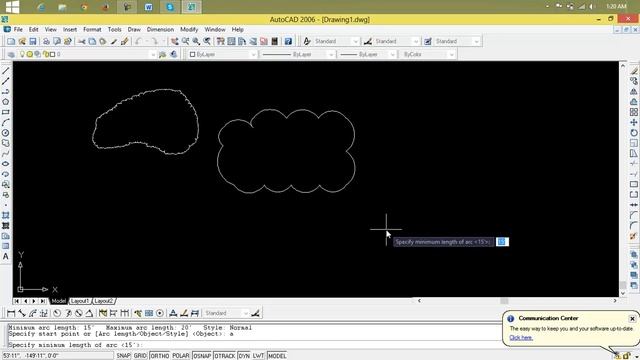Select the Move tool in the Modify toolbar
640x360 pixels.
633,122
